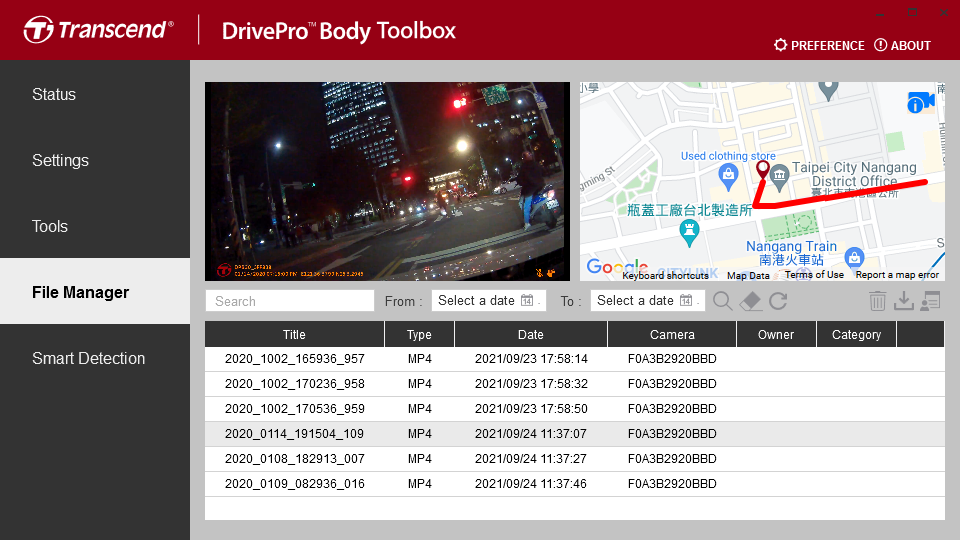Sort by the Title column header

[294, 334]
